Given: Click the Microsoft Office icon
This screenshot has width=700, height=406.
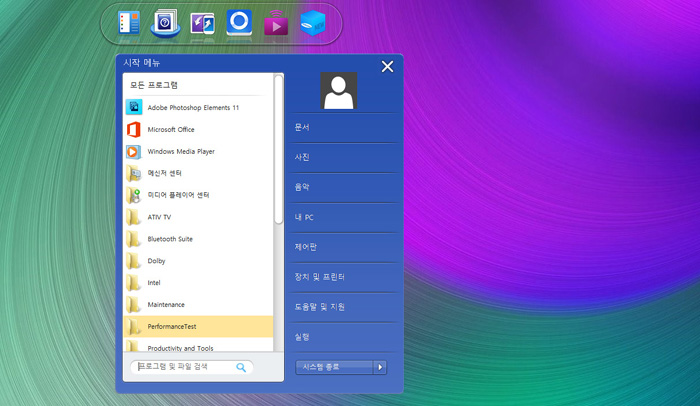Looking at the screenshot, I should coord(134,130).
